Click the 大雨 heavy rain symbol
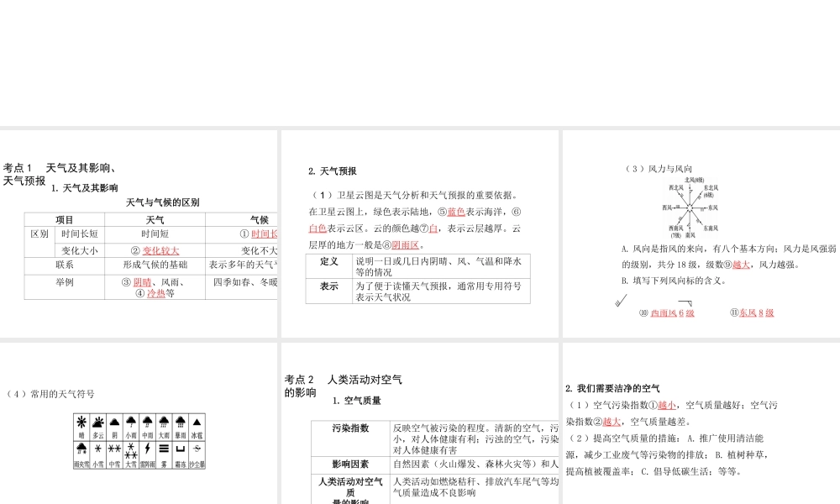 tap(164, 422)
